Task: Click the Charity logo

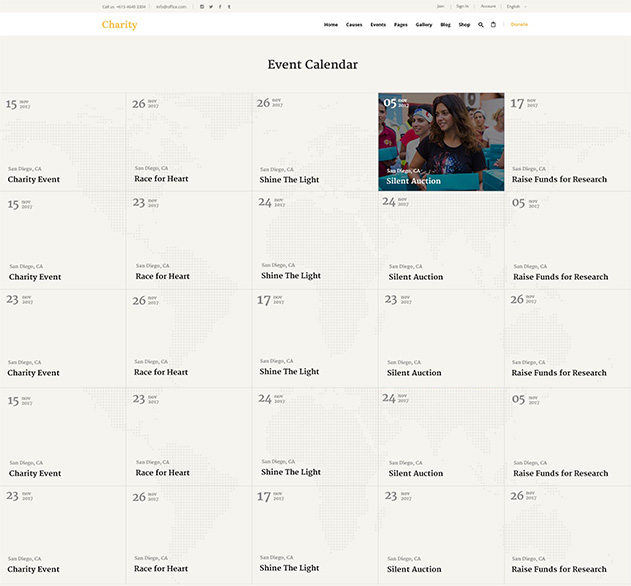Action: [119, 24]
